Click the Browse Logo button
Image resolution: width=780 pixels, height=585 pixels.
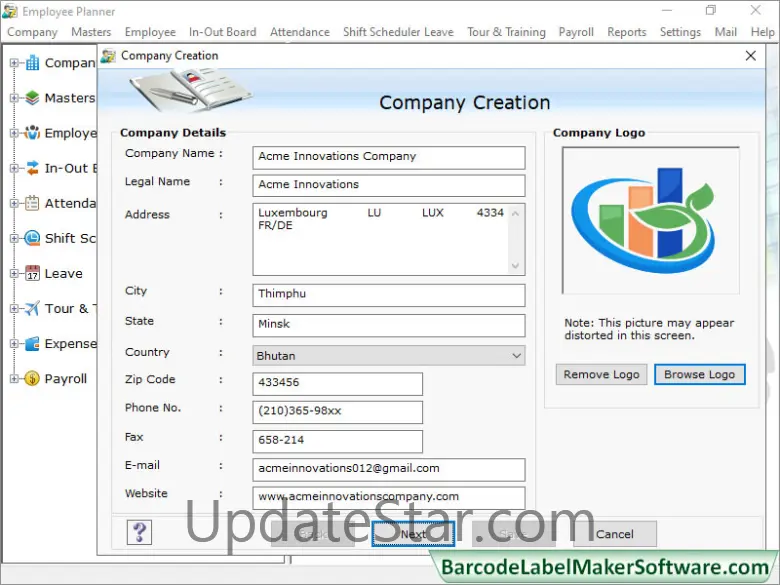699,374
